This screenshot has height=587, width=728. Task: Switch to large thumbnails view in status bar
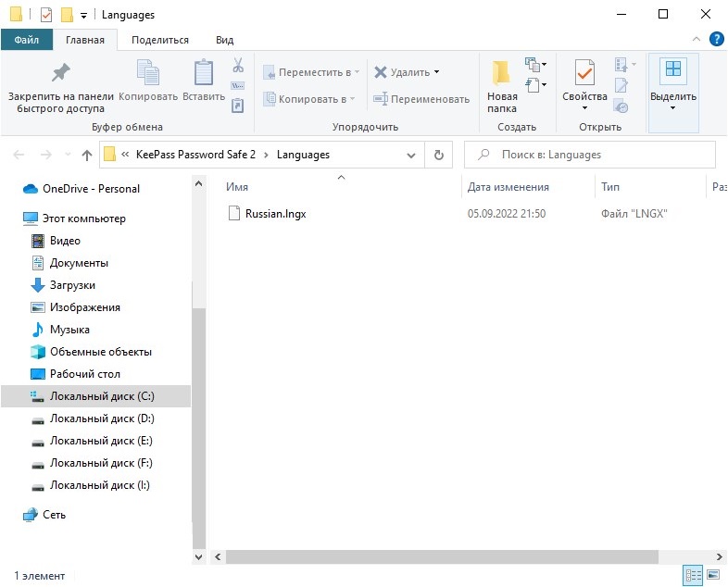(711, 575)
